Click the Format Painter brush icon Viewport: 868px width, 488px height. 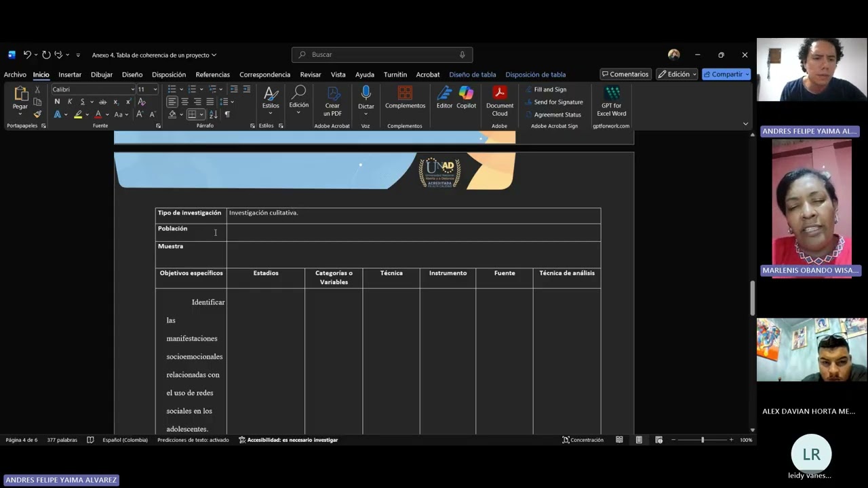(x=37, y=114)
